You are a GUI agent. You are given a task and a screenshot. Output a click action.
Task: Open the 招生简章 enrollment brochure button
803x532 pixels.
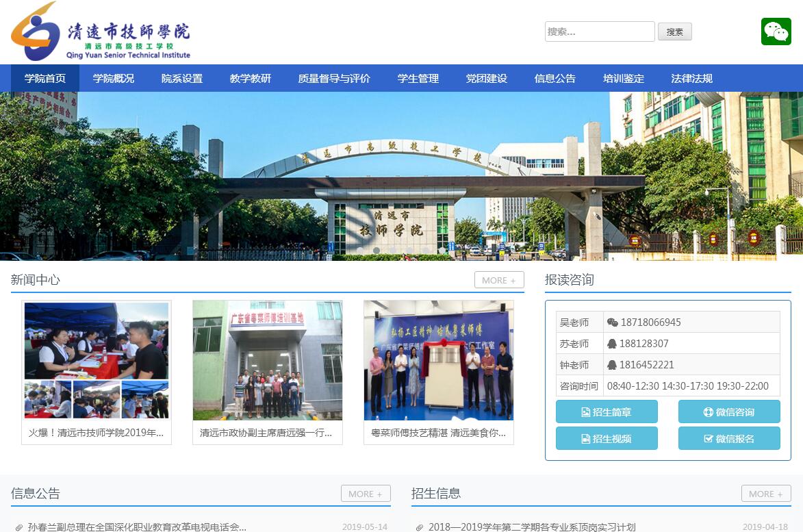[x=607, y=411]
